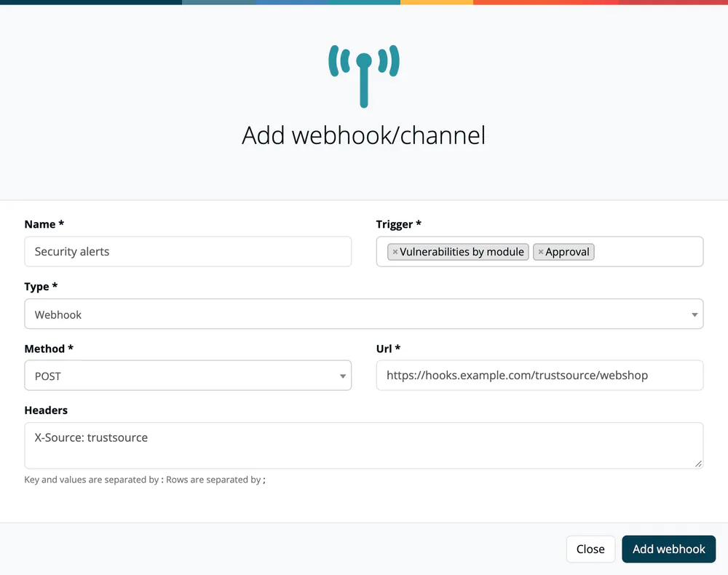Click the Add webhook/channel heading

coord(363,135)
